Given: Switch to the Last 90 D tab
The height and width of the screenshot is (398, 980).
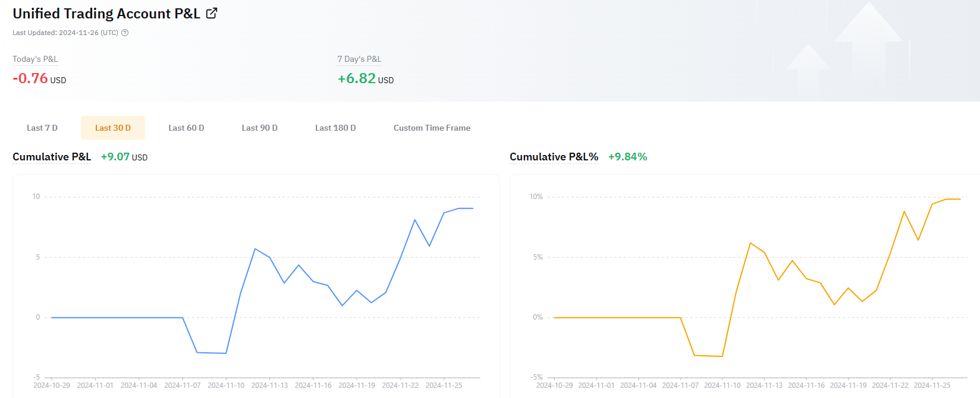Looking at the screenshot, I should coord(259,128).
